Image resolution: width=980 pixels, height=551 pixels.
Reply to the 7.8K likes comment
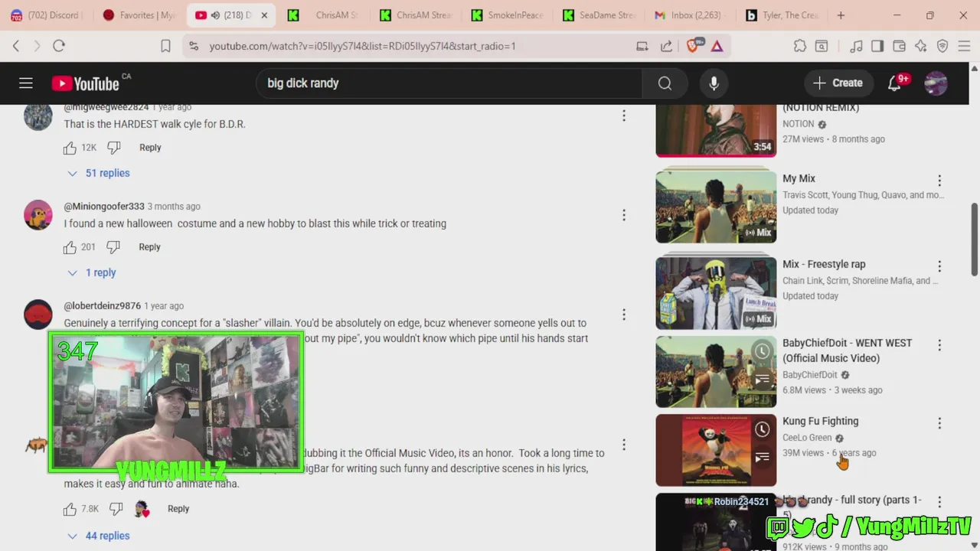click(178, 509)
